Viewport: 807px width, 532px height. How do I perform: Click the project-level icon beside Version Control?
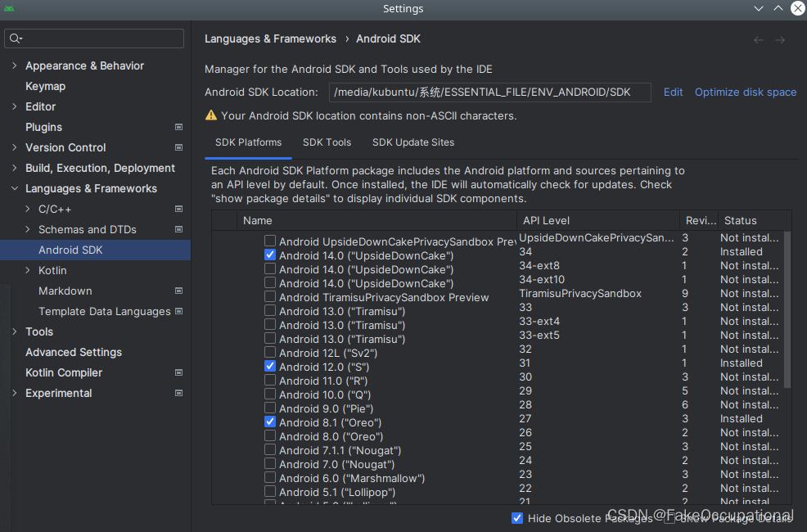178,147
